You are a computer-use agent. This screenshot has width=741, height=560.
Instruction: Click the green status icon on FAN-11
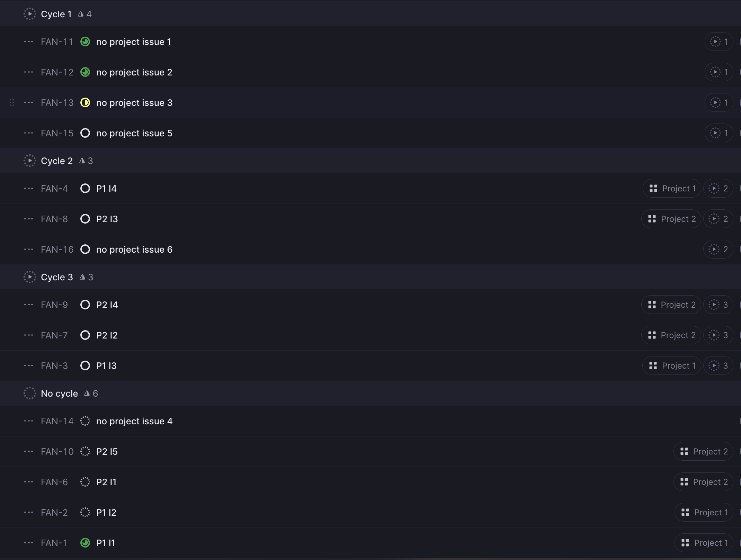point(85,42)
